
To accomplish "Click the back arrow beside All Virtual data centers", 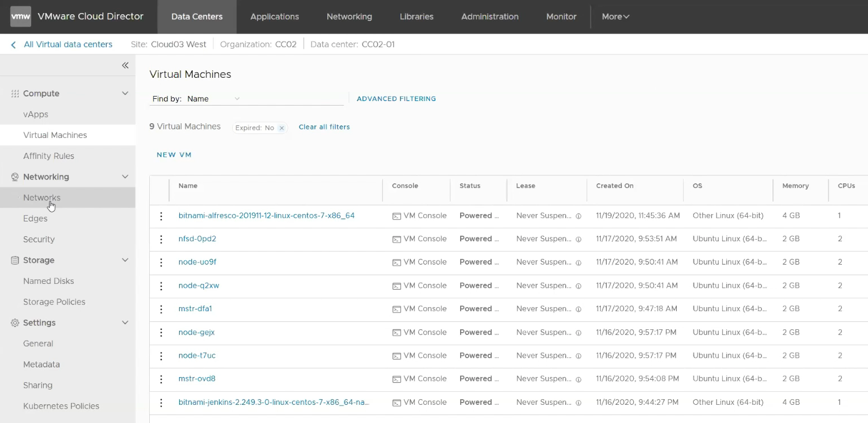I will pos(12,44).
